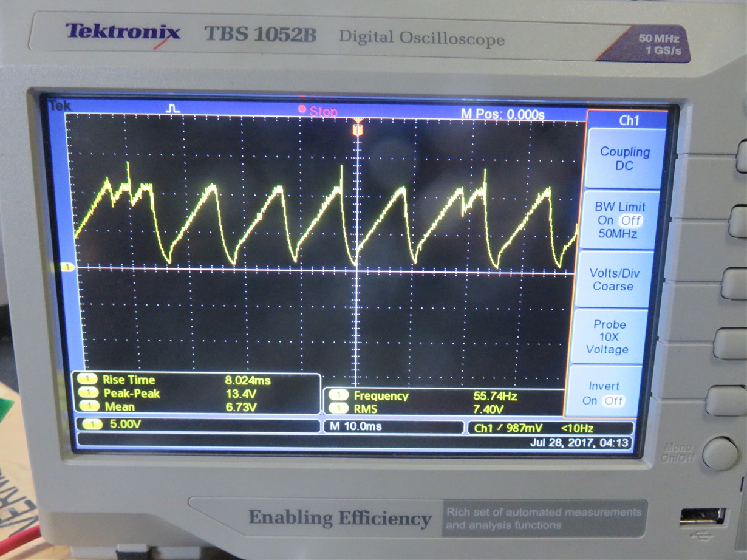Click the bezel button beside BW Limit
The height and width of the screenshot is (560, 747).
(738, 221)
